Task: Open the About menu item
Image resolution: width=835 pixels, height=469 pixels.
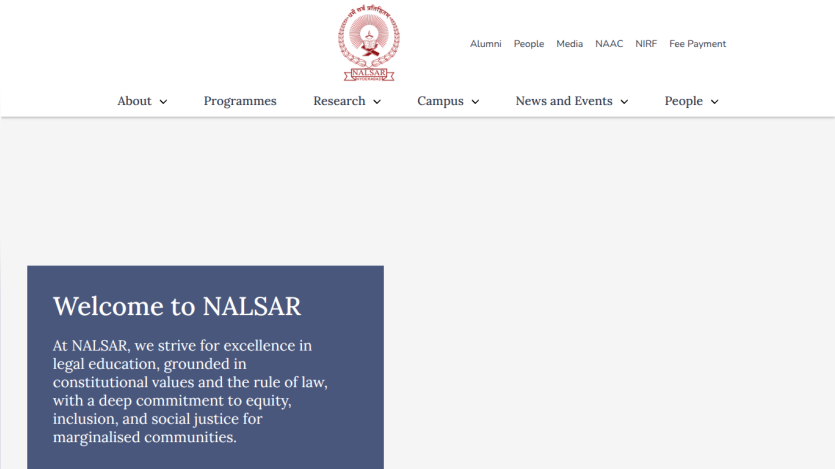Action: tap(134, 101)
